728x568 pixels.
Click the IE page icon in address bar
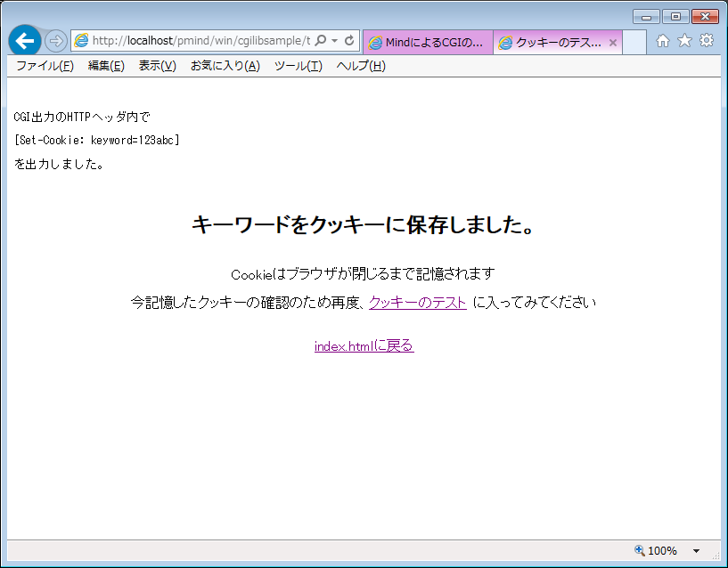pyautogui.click(x=81, y=41)
